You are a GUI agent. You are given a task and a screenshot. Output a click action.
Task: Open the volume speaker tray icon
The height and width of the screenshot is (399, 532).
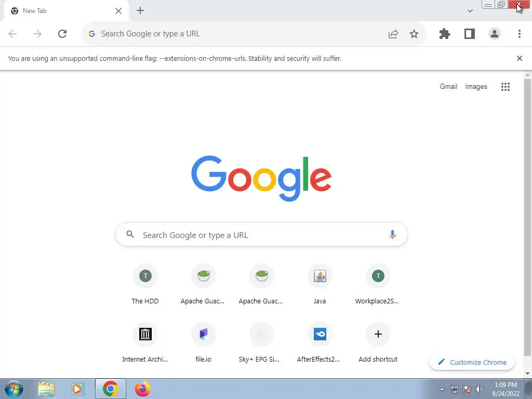(480, 389)
